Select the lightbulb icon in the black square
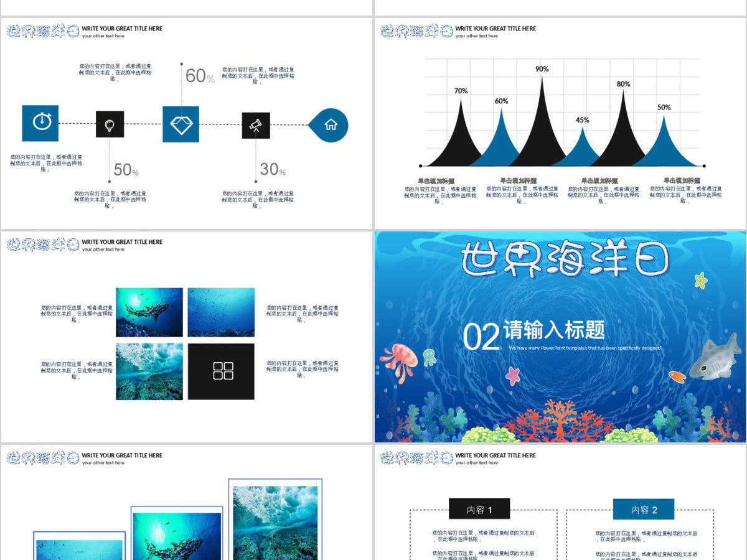747x560 pixels. (110, 124)
